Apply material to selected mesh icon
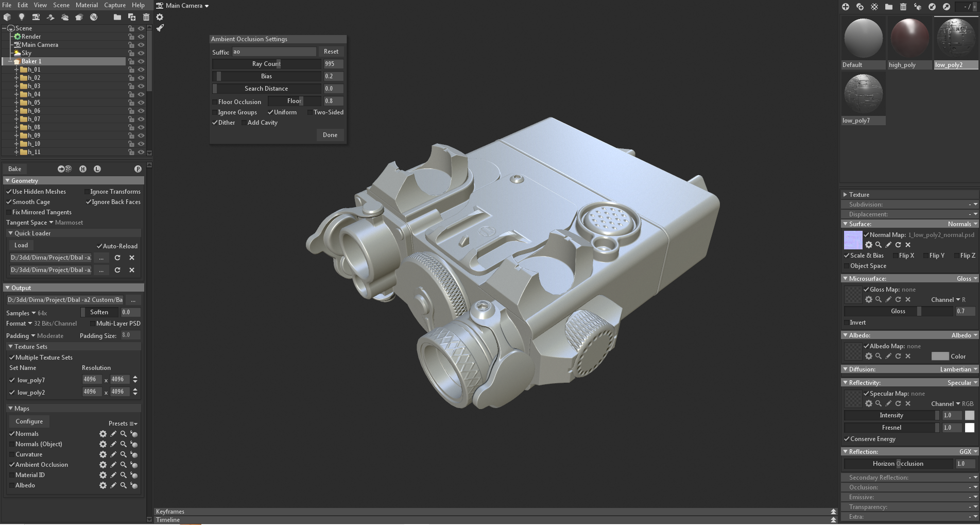Viewport: 980px width, 525px height. click(918, 7)
